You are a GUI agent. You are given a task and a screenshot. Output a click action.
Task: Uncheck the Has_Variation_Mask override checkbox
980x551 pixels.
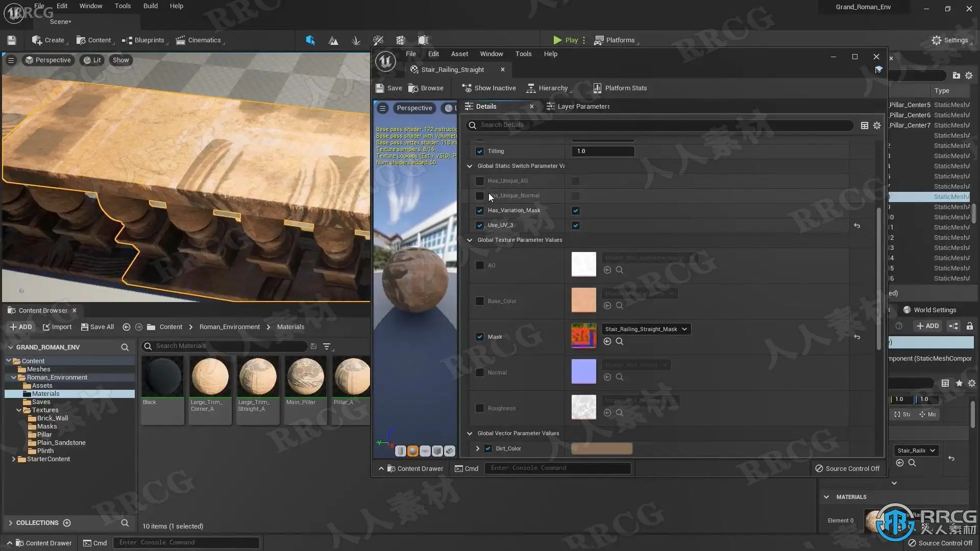click(479, 211)
